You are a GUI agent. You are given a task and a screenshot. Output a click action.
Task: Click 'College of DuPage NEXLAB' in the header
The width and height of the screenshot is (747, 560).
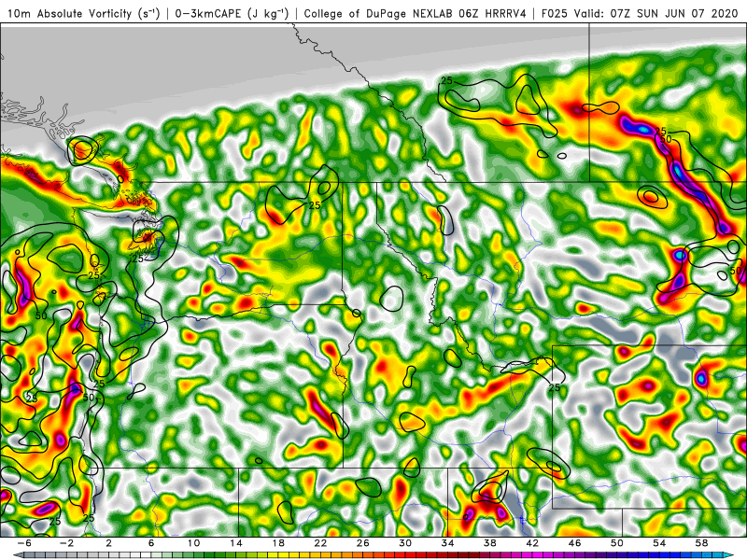379,13
